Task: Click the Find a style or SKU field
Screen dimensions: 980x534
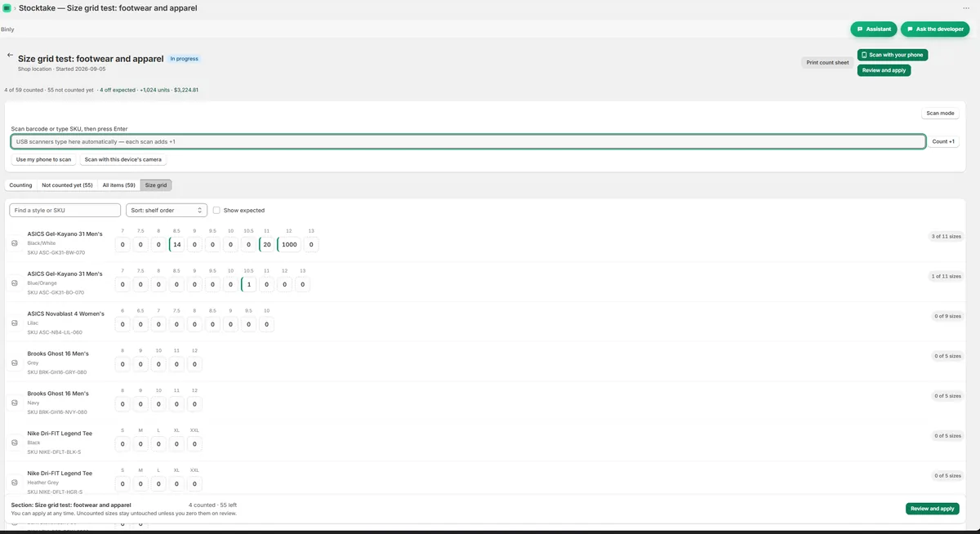Action: pyautogui.click(x=65, y=210)
